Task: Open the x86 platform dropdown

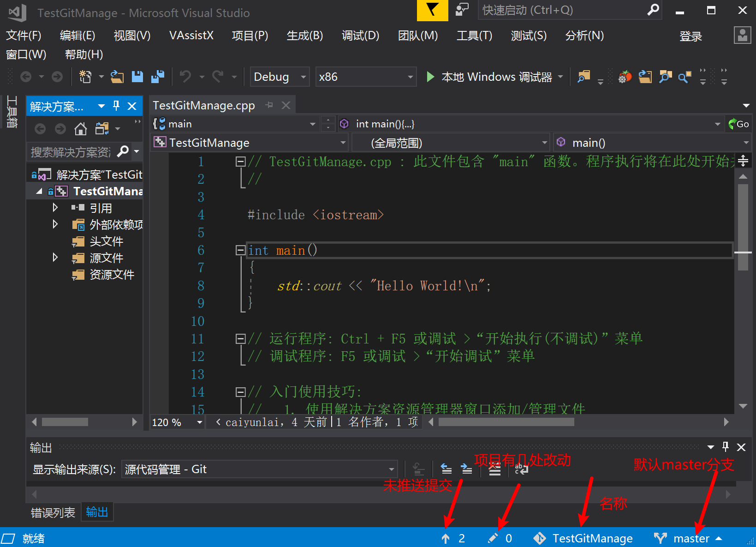Action: (x=366, y=77)
